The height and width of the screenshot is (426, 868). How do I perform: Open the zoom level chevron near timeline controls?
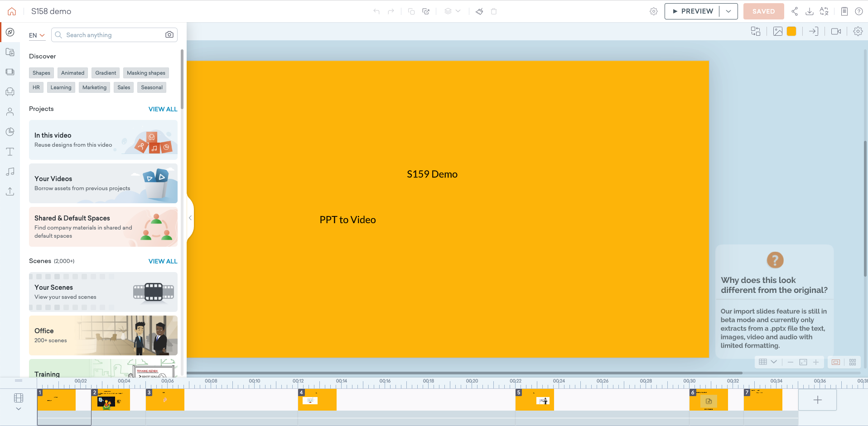[x=774, y=362]
